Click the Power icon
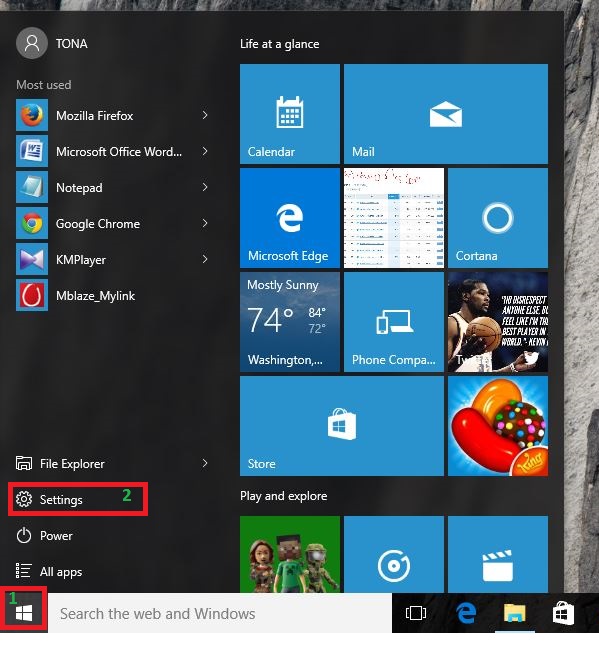 click(23, 535)
